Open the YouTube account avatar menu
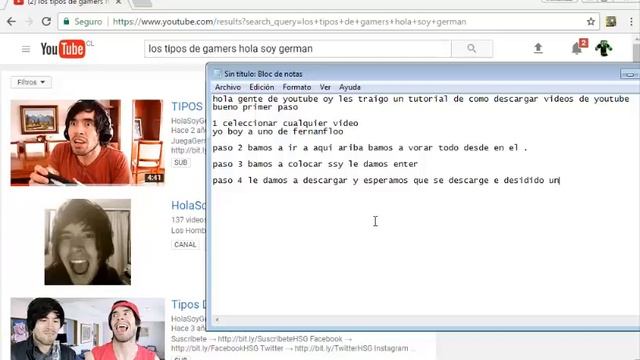The width and height of the screenshot is (640, 360). [604, 48]
